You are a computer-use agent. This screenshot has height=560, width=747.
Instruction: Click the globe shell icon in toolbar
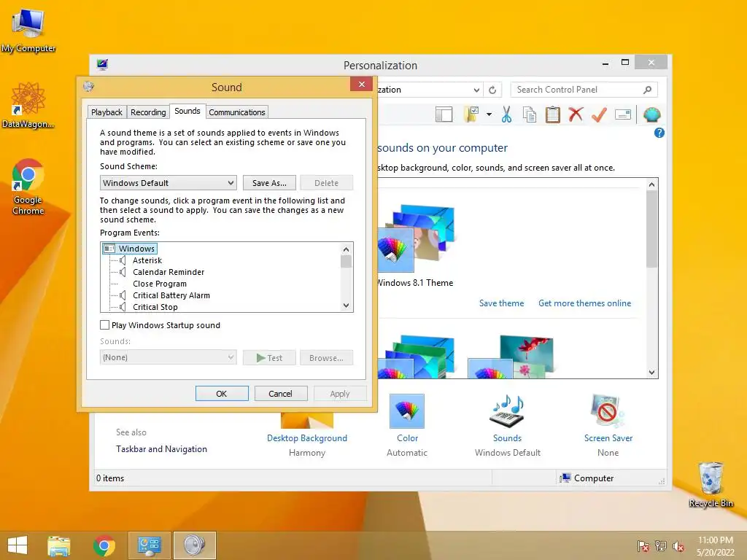(651, 114)
